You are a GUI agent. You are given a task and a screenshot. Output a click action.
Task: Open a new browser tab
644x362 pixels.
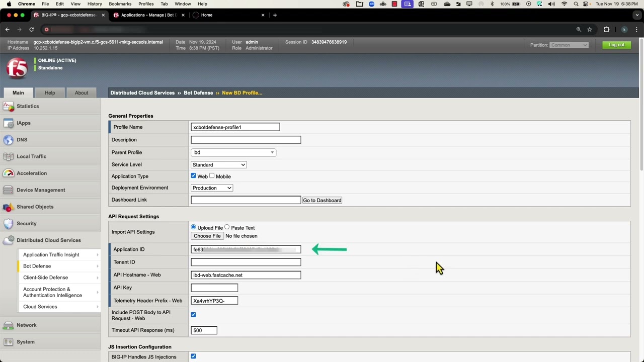(275, 15)
